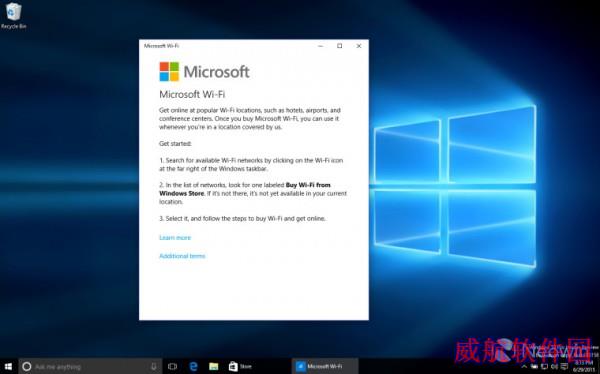Check the battery status tray icon

coord(534,367)
